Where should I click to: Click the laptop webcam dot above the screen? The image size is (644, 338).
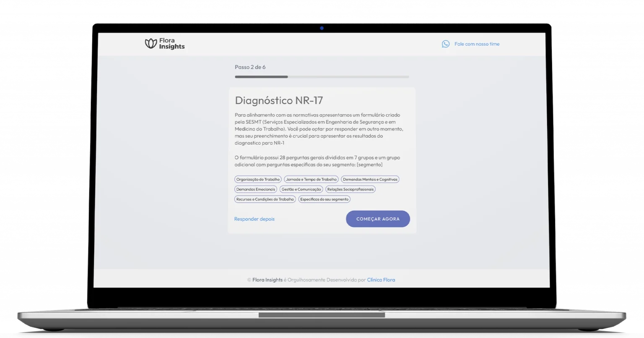tap(322, 28)
